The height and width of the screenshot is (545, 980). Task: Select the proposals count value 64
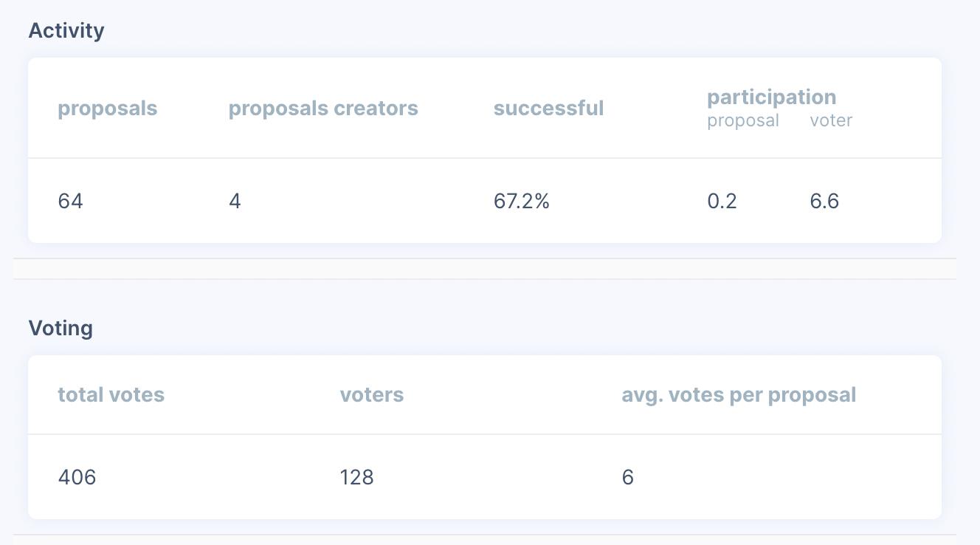coord(71,202)
